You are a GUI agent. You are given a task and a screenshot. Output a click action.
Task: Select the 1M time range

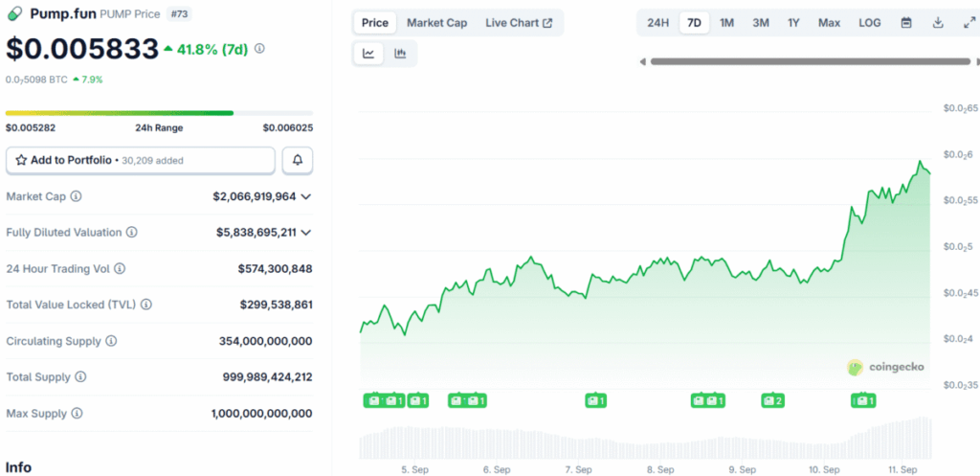click(x=727, y=23)
